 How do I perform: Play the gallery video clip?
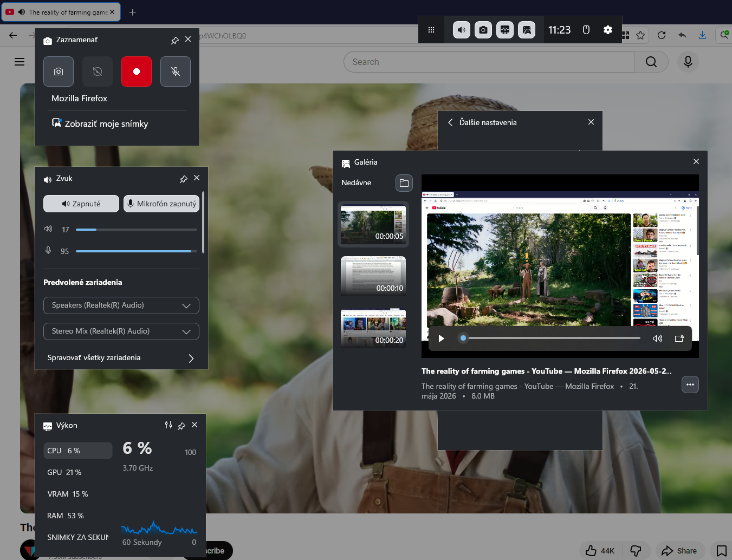441,338
